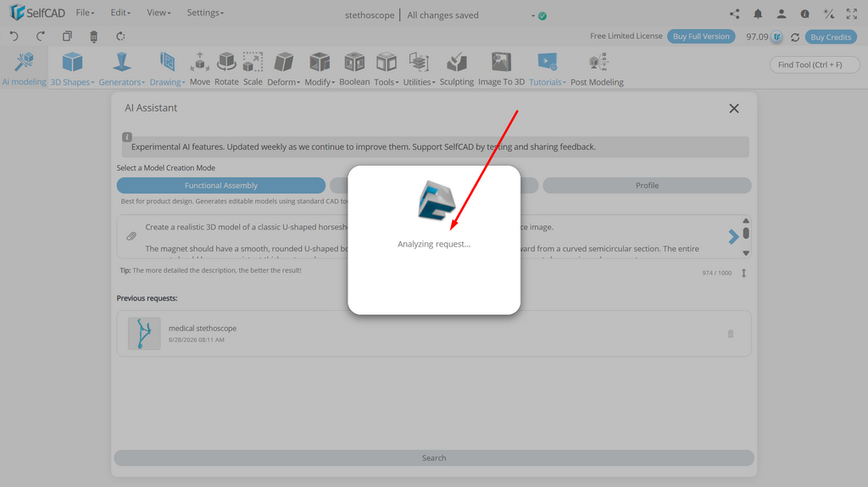Screen dimensions: 868x487
Task: Click the reset view rotation icon
Action: coord(120,36)
